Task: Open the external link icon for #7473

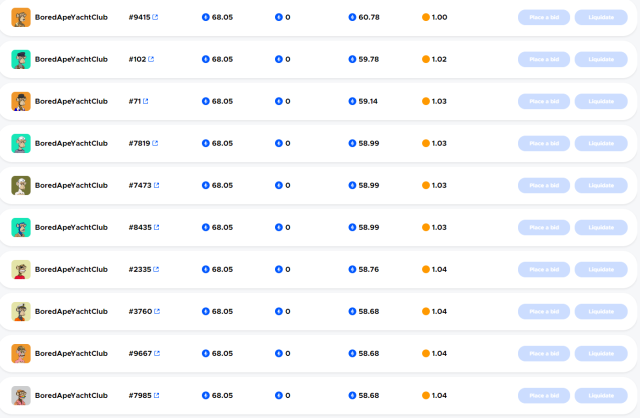Action: pos(155,185)
